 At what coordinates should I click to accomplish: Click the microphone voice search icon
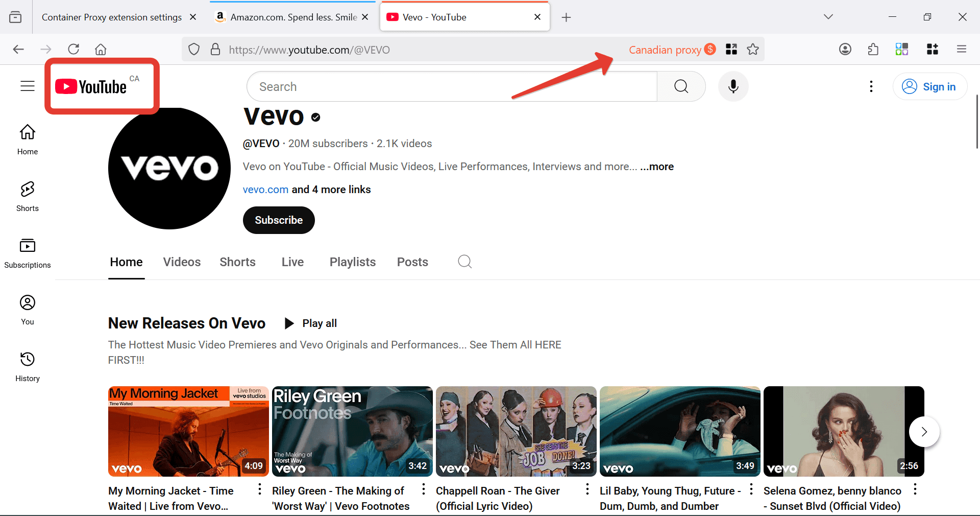pyautogui.click(x=733, y=86)
